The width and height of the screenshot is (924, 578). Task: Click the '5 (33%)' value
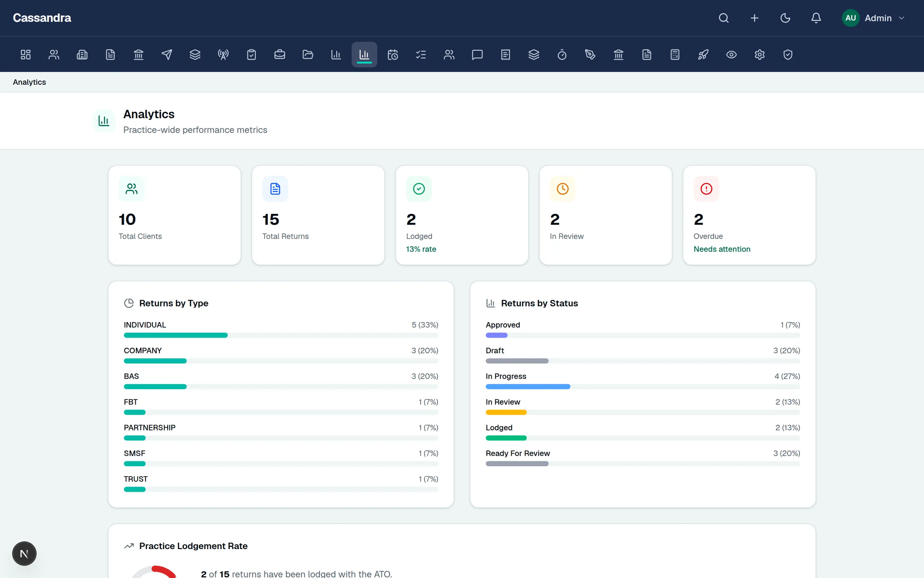pyautogui.click(x=425, y=325)
